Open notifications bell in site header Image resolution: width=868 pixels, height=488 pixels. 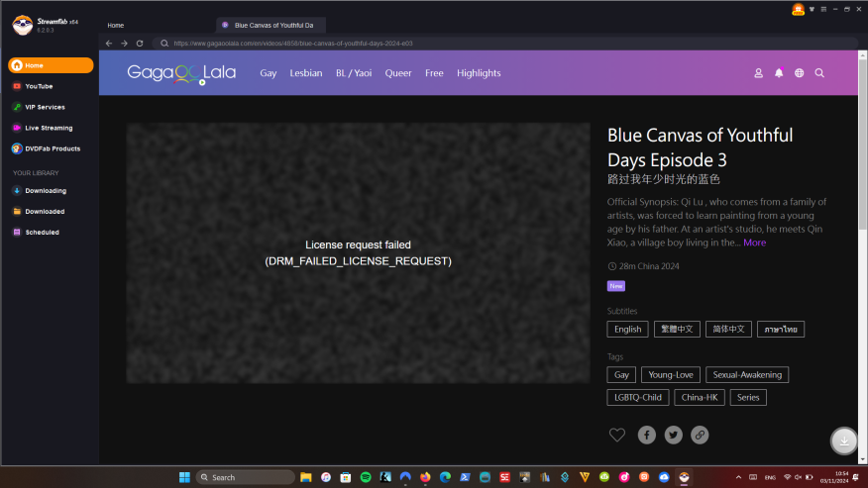pyautogui.click(x=779, y=73)
